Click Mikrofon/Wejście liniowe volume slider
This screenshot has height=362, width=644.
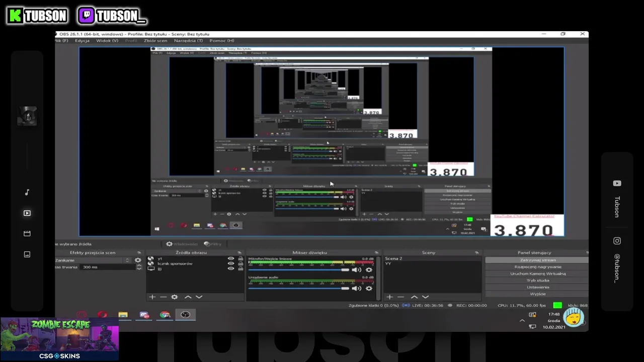point(299,270)
